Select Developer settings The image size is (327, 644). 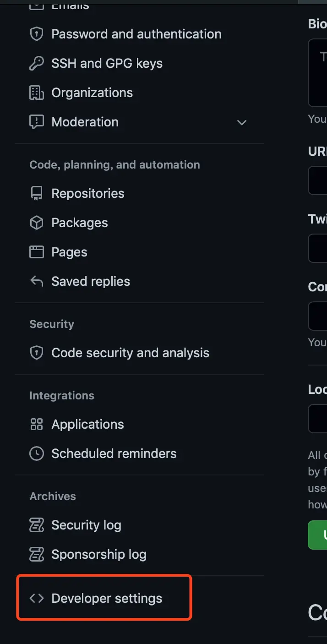coord(107,598)
